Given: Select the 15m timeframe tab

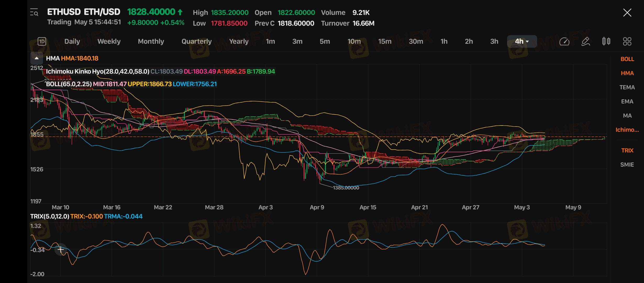Looking at the screenshot, I should coord(385,41).
